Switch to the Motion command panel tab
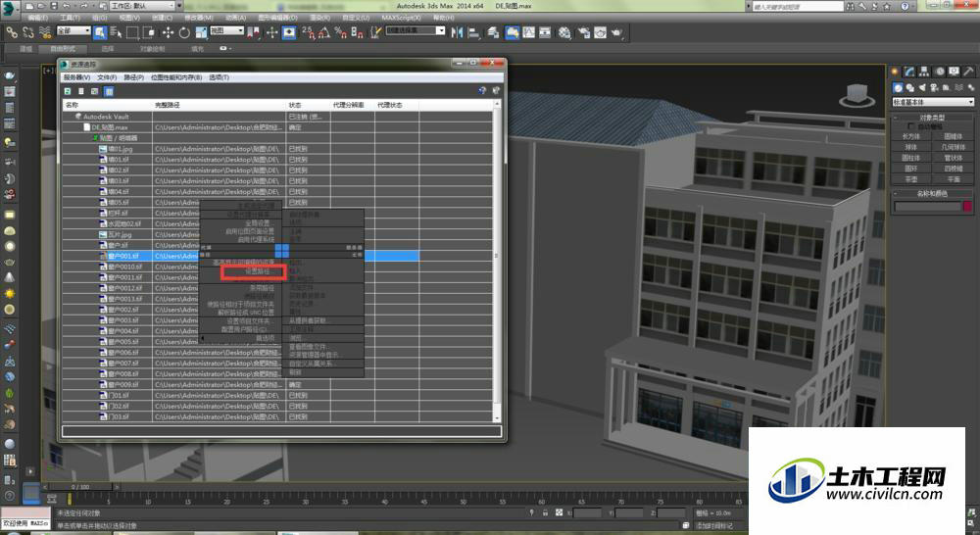The width and height of the screenshot is (980, 535). [940, 72]
